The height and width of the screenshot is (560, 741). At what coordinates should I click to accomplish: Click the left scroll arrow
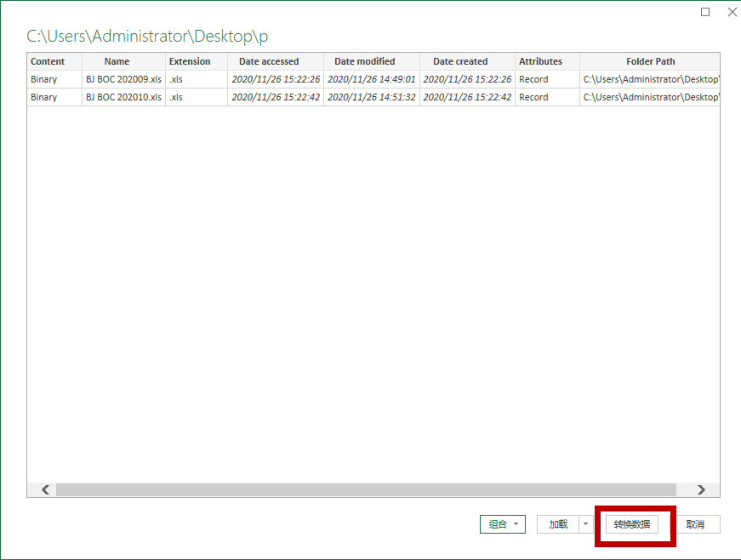(45, 489)
